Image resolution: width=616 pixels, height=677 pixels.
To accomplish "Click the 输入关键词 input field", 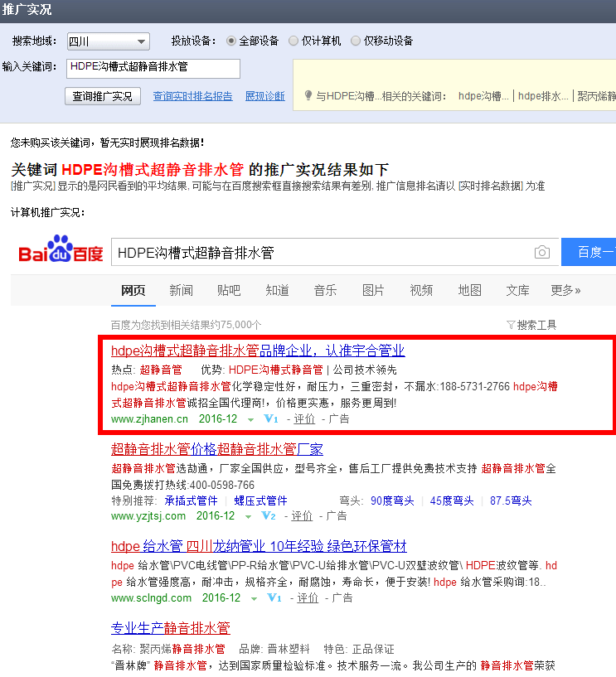I will [153, 68].
